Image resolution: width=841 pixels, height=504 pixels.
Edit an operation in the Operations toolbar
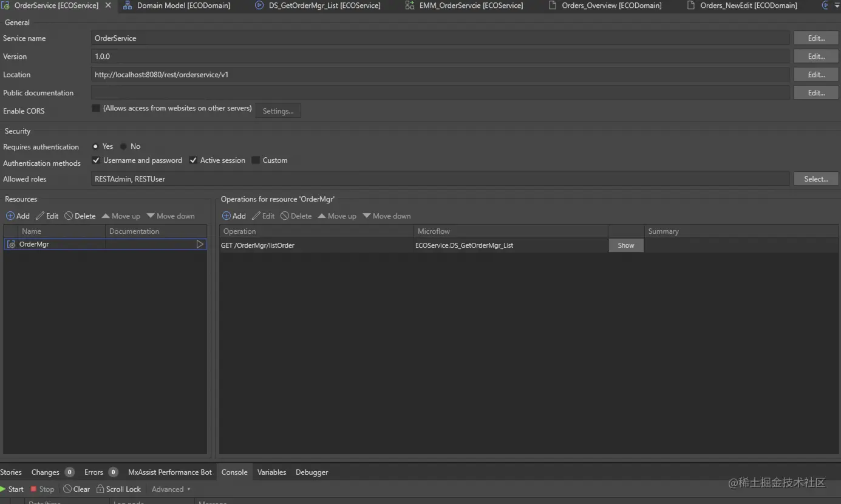pyautogui.click(x=264, y=216)
